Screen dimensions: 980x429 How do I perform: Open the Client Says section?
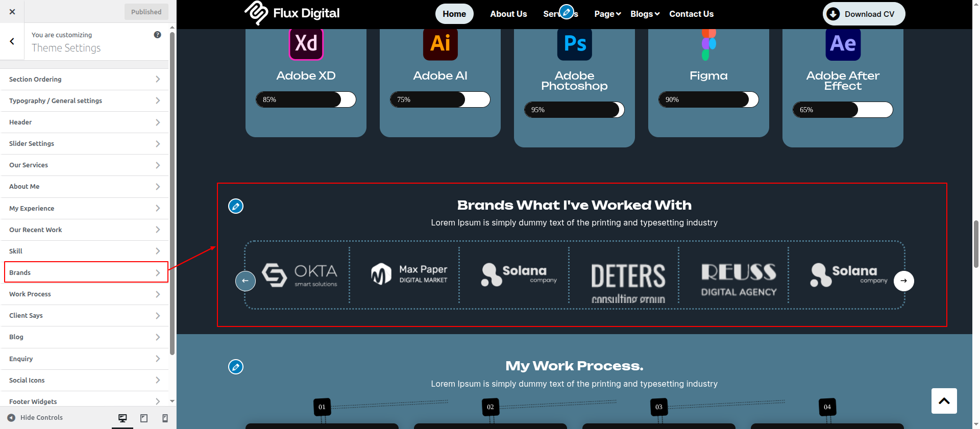pyautogui.click(x=85, y=316)
